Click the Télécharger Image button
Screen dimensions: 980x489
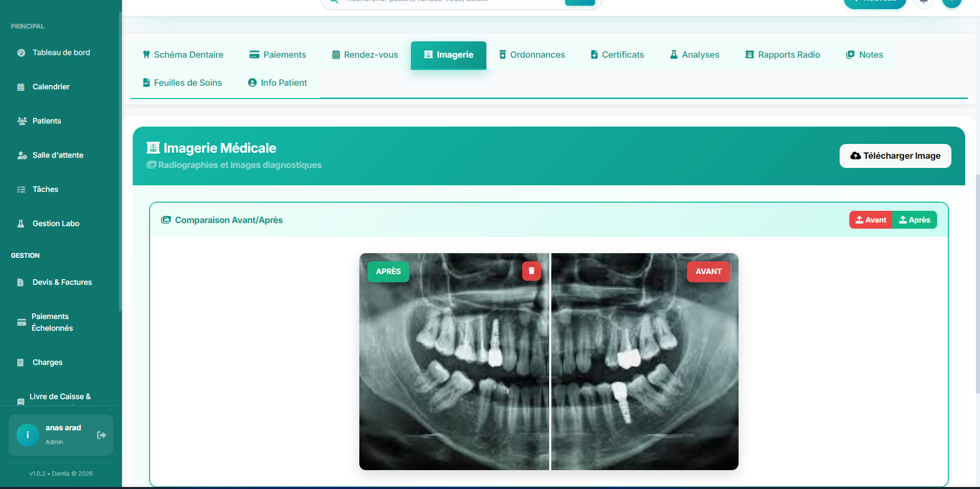pos(895,156)
